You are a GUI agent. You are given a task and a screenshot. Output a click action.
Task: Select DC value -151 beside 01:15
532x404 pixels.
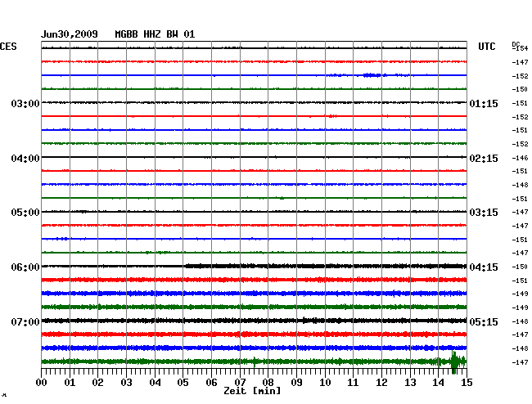coord(520,103)
